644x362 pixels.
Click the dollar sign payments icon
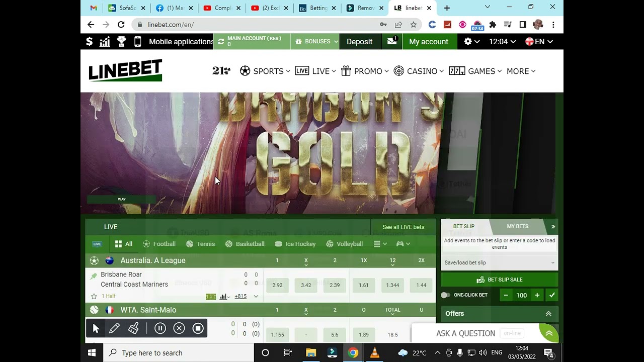pos(89,42)
